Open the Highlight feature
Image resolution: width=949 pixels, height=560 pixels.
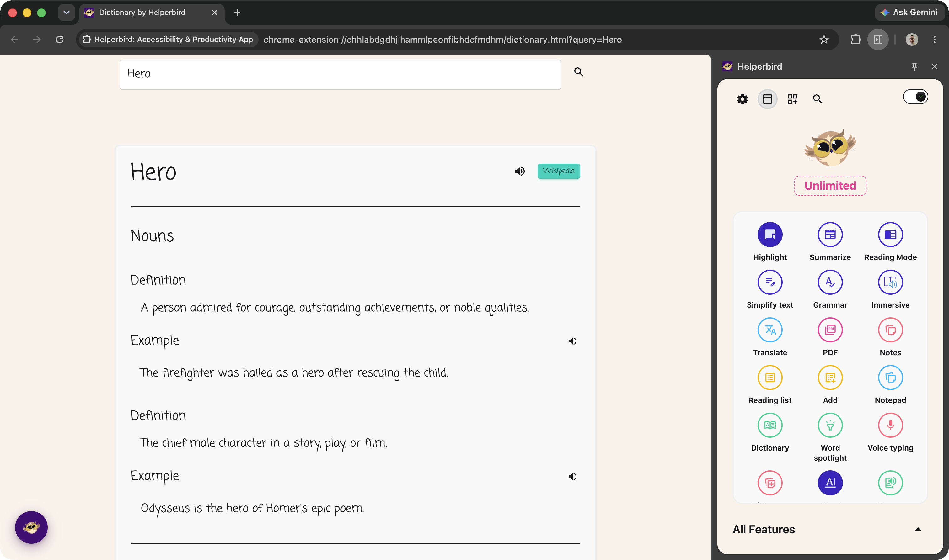click(769, 235)
